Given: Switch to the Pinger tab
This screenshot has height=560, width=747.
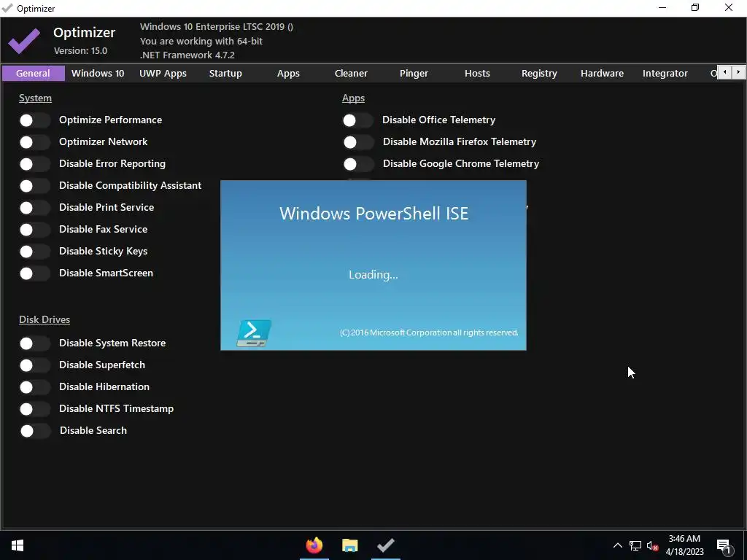Looking at the screenshot, I should pyautogui.click(x=414, y=74).
